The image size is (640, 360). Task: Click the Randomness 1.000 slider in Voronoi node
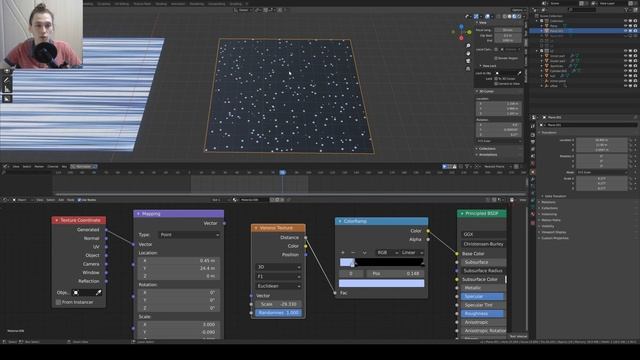(278, 313)
